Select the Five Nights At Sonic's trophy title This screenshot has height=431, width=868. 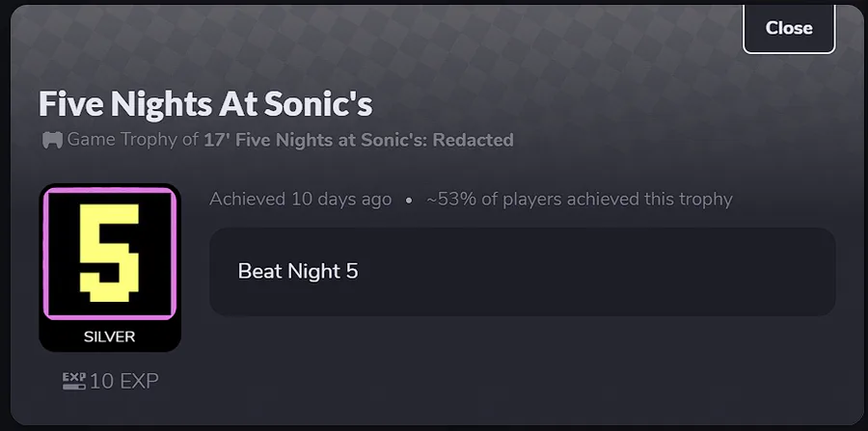coord(204,103)
